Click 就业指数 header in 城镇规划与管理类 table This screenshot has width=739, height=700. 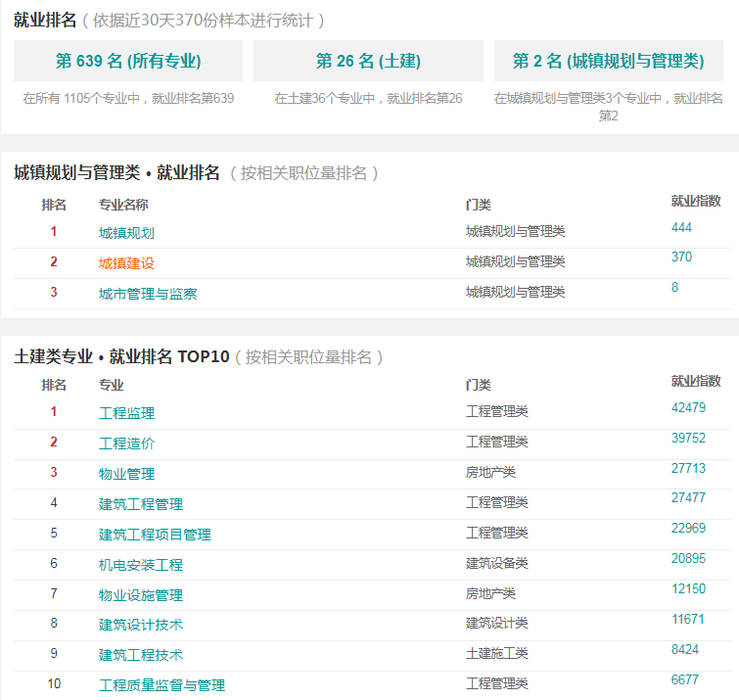(696, 201)
